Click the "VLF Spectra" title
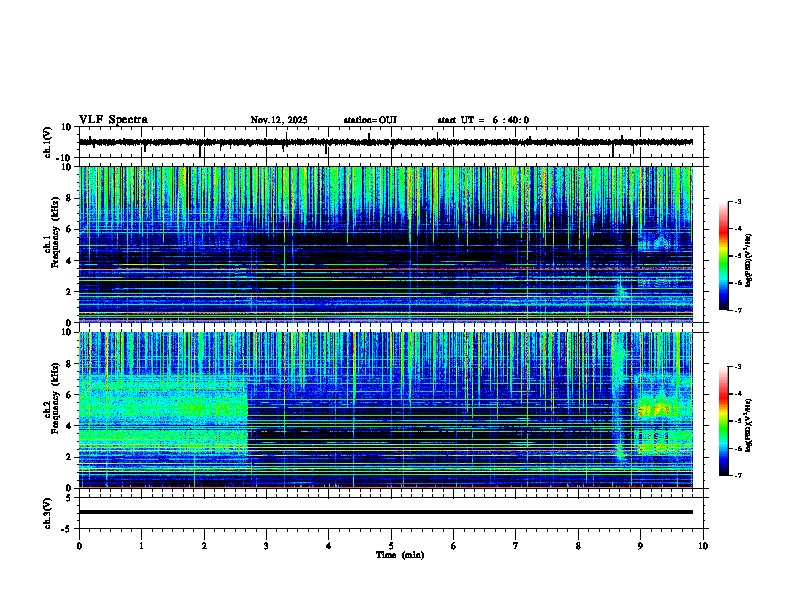The height and width of the screenshot is (612, 792). pos(113,120)
